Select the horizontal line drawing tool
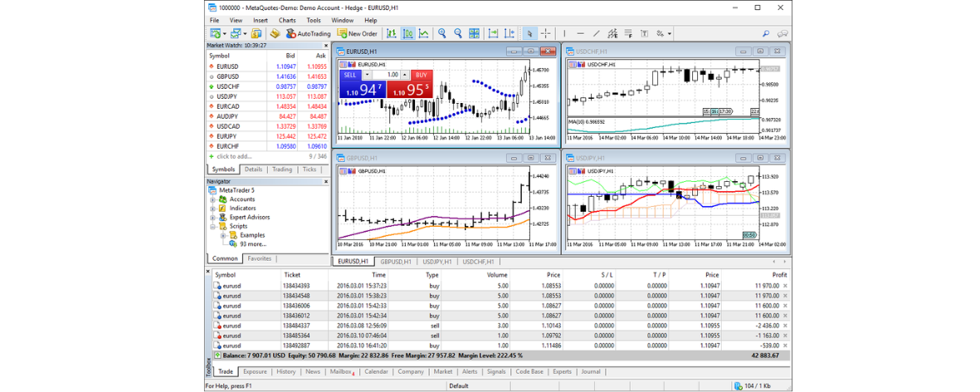The width and height of the screenshot is (980, 392). click(x=581, y=33)
